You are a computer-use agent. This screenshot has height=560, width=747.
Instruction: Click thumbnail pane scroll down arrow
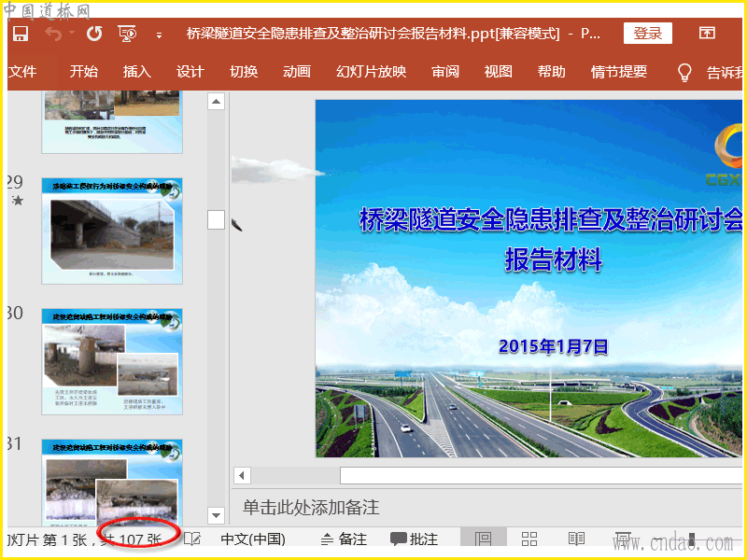point(217,515)
